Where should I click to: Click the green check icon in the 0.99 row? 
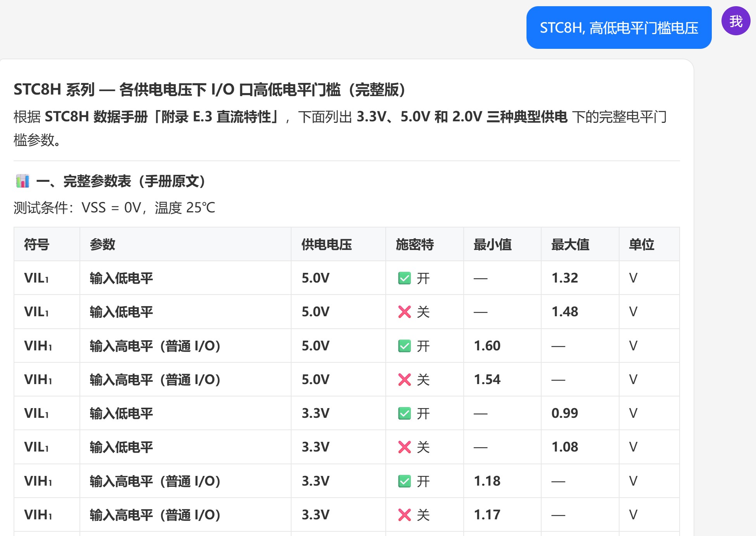[x=404, y=414]
